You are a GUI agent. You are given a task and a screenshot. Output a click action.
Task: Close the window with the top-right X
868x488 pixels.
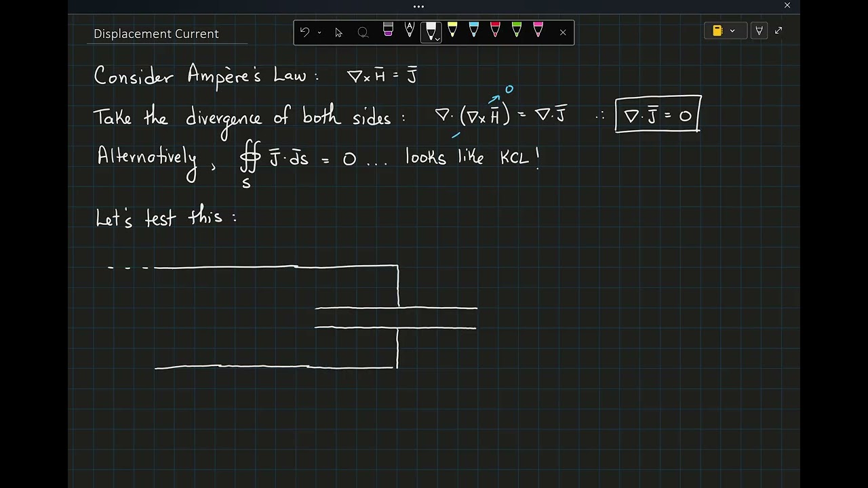[787, 5]
